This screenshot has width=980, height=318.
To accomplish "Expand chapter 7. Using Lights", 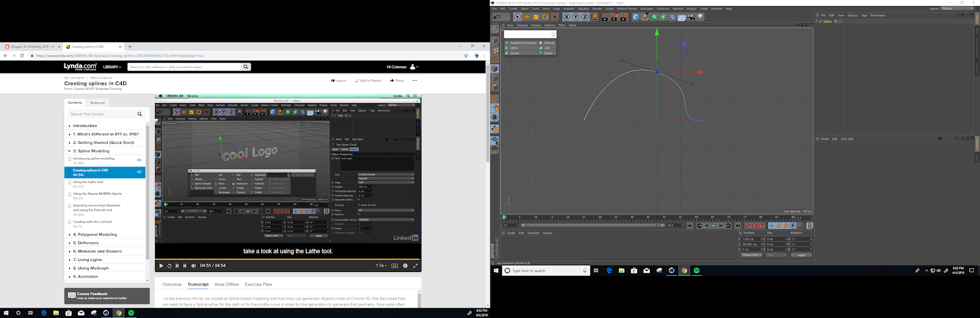I will pos(88,260).
